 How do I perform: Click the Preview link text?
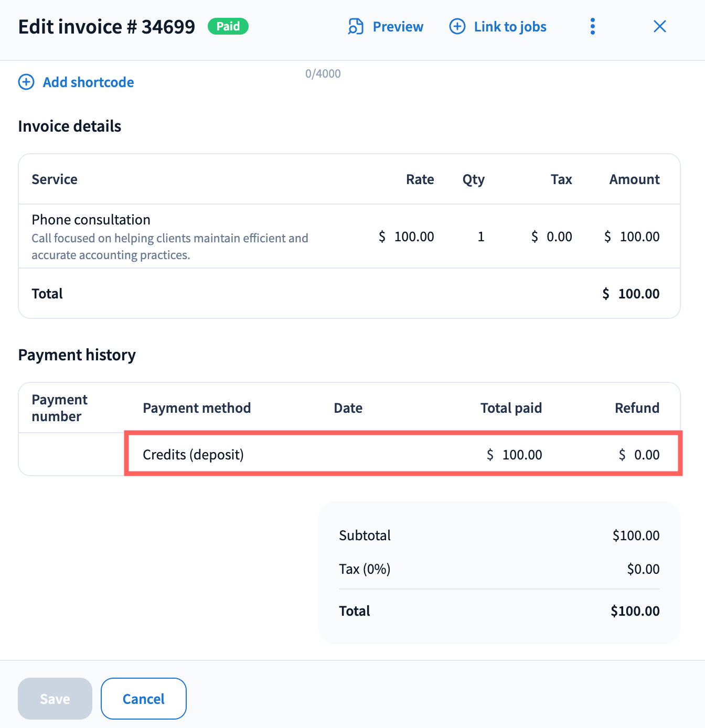(x=398, y=27)
